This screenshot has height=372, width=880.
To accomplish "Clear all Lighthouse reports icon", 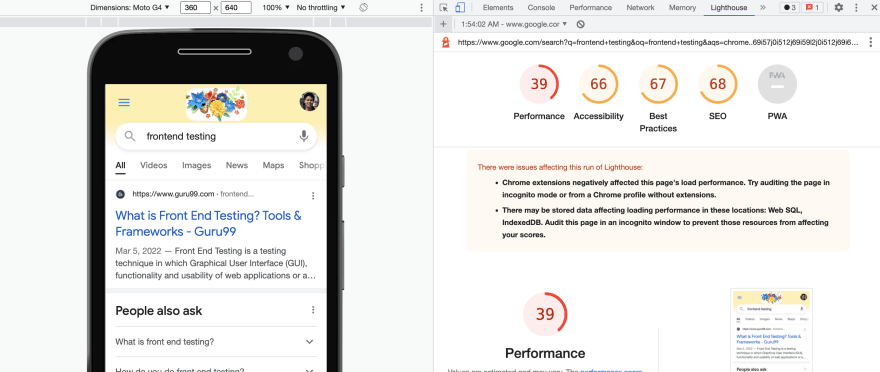I will tap(581, 24).
